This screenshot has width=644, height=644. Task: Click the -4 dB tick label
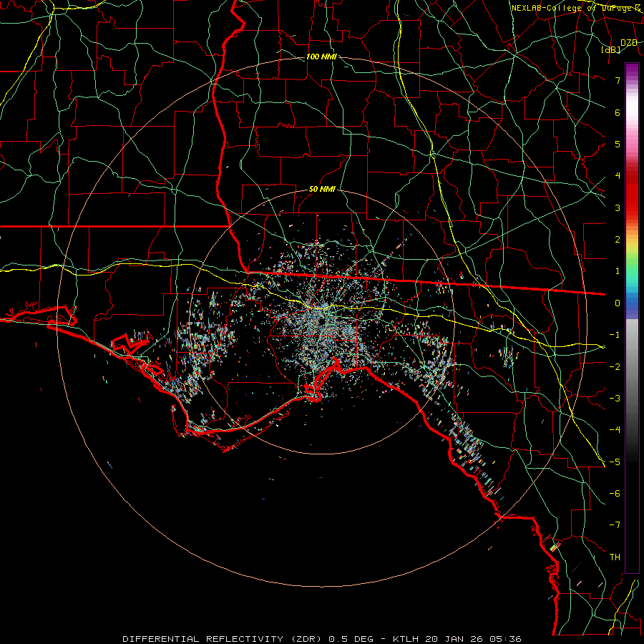coord(615,430)
